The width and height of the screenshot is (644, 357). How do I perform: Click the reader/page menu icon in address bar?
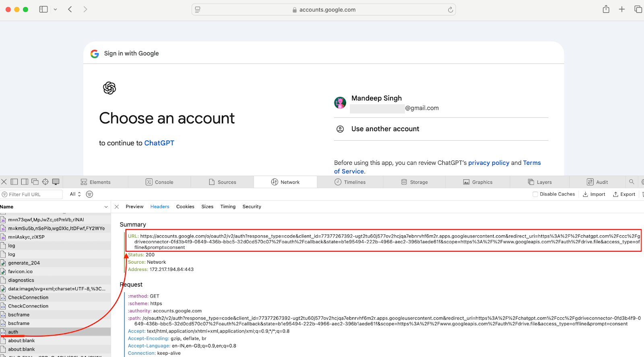[198, 10]
